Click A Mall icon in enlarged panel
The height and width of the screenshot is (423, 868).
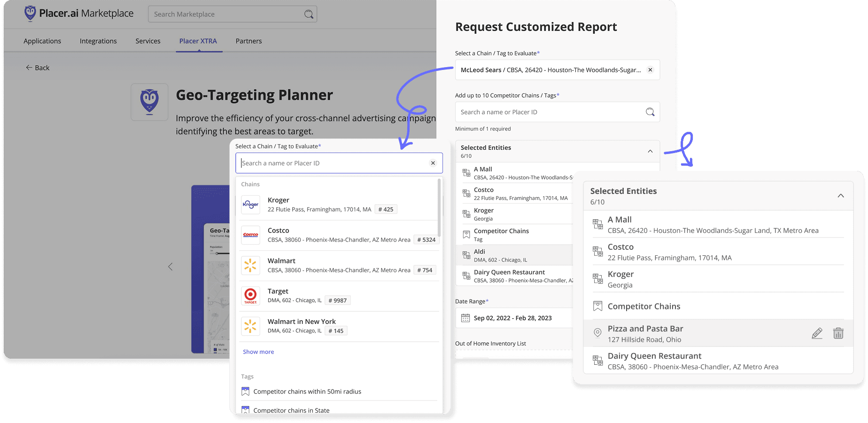click(x=597, y=224)
